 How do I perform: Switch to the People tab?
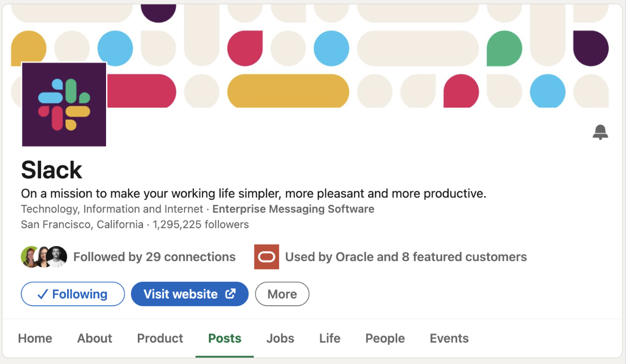click(385, 339)
